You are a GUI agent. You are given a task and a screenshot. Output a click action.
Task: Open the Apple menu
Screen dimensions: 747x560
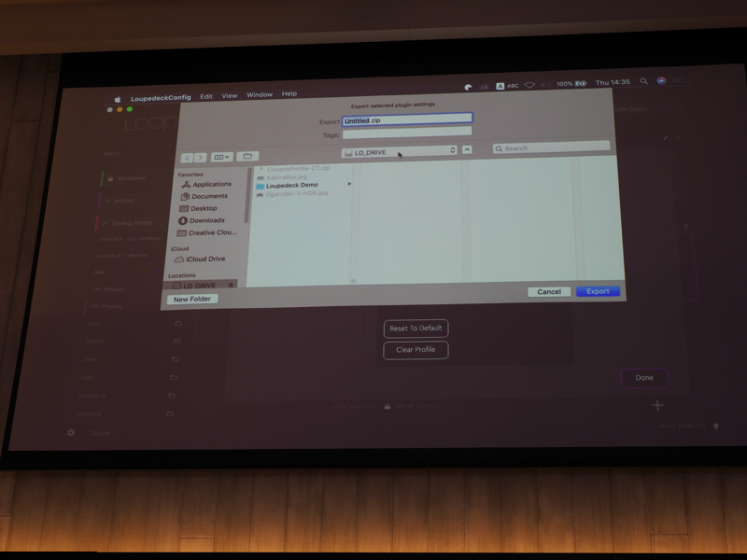pos(118,99)
